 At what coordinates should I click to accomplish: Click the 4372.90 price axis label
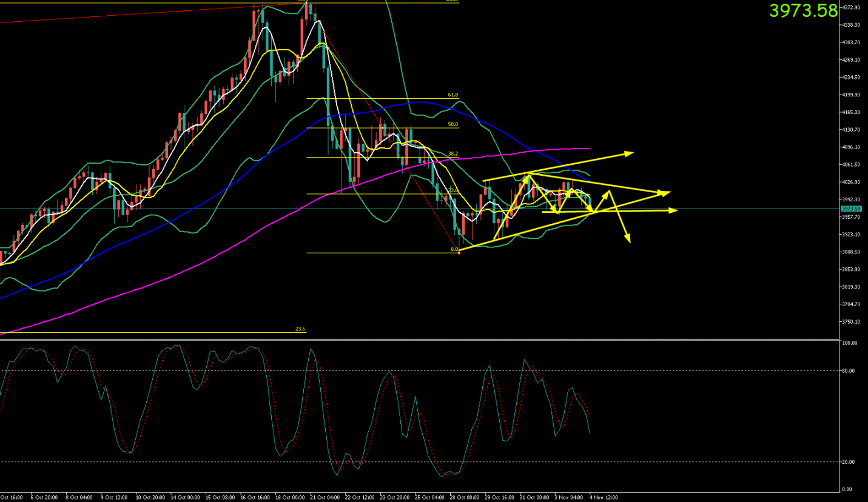pos(852,7)
